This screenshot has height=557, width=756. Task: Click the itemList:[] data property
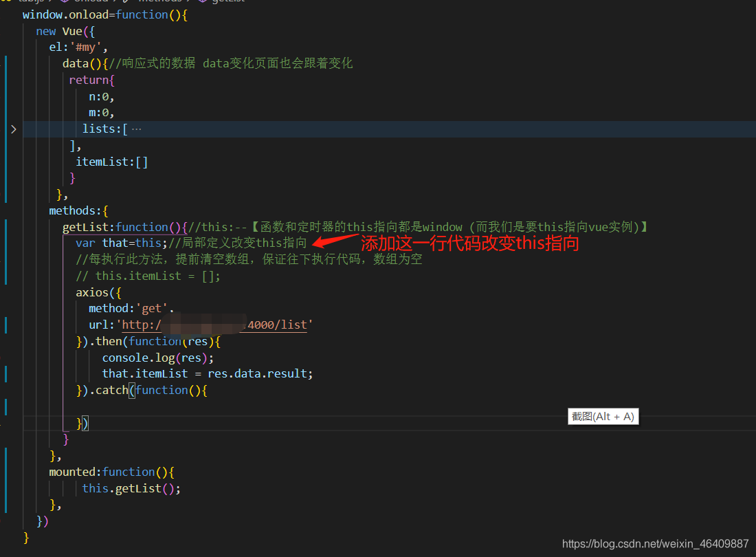click(111, 162)
